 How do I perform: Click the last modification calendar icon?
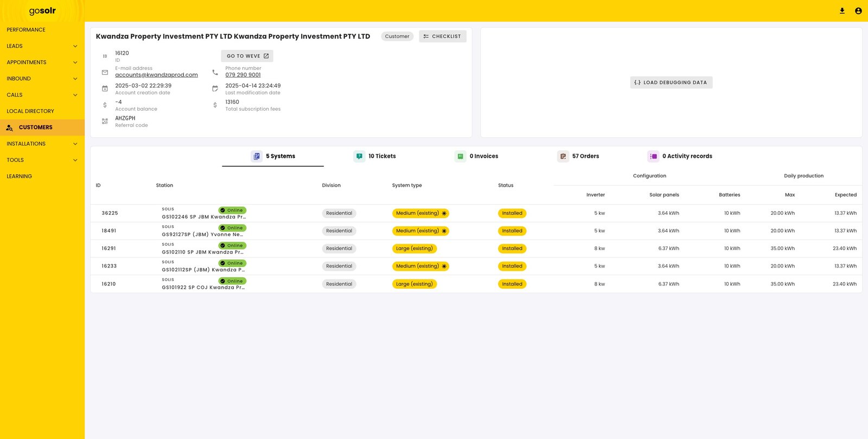click(215, 88)
